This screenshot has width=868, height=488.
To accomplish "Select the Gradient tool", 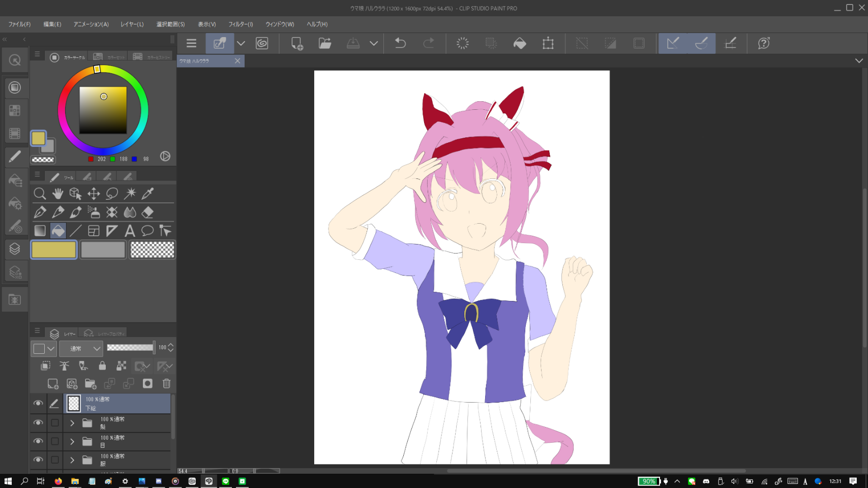I will (x=40, y=231).
